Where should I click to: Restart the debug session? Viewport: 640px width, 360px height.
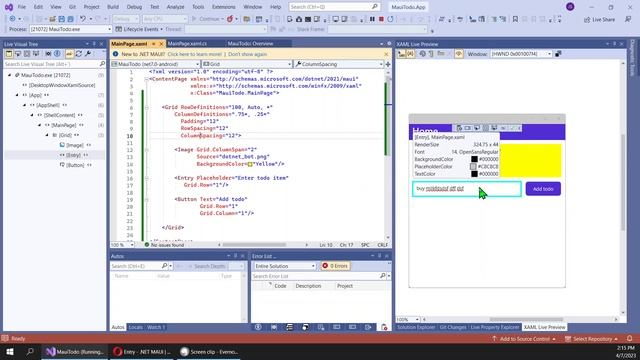coord(391,19)
